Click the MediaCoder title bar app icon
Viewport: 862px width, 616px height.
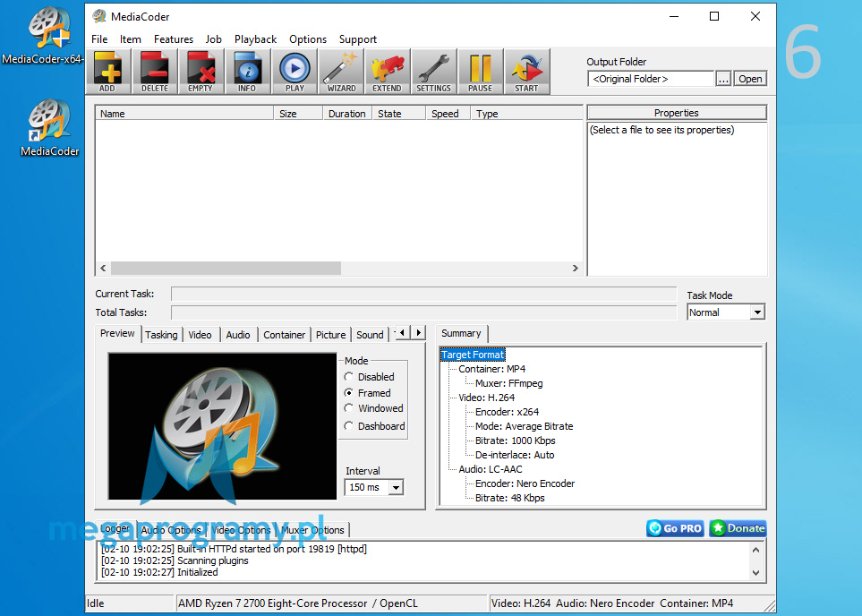[x=99, y=16]
